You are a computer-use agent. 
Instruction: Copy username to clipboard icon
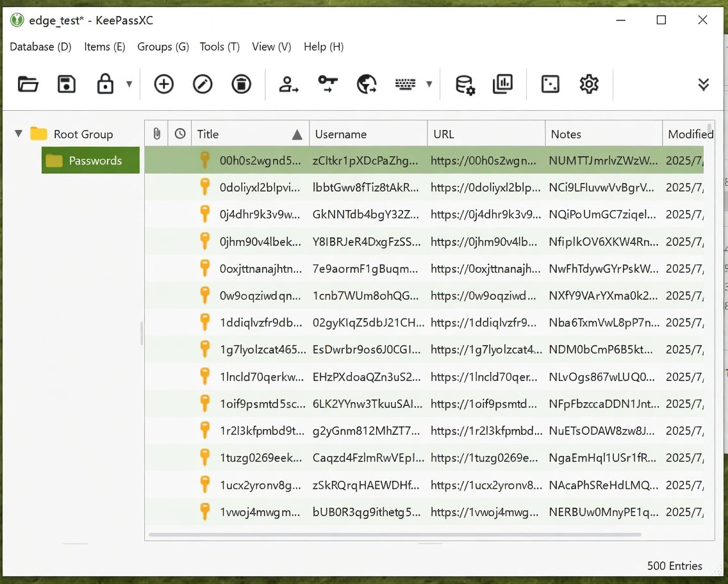(288, 85)
